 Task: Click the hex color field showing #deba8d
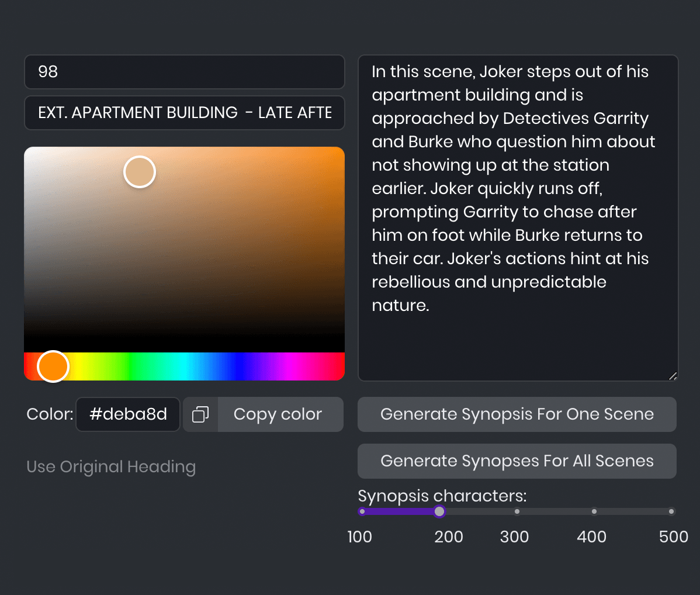click(x=127, y=414)
